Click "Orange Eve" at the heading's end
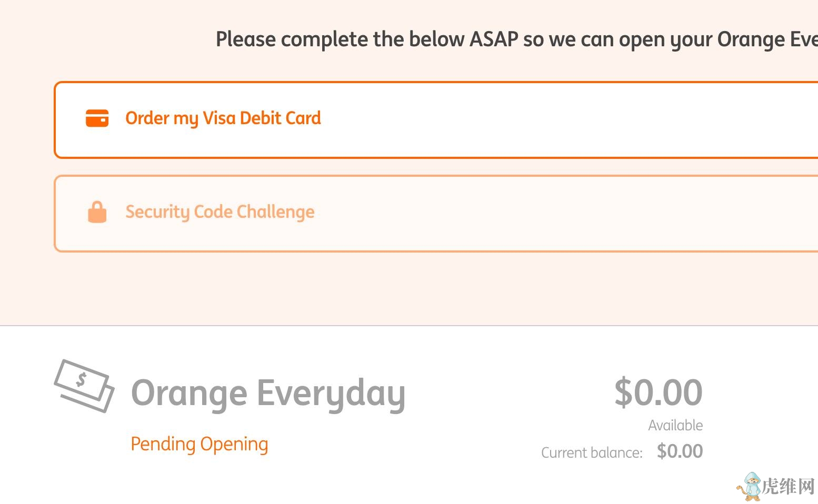Viewport: 818px width, 504px height. coord(767,39)
